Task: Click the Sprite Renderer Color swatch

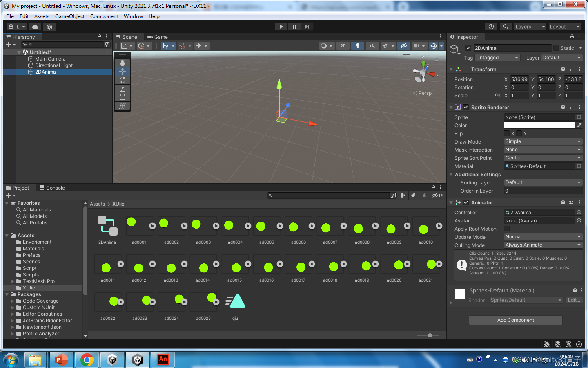Action: [x=539, y=125]
